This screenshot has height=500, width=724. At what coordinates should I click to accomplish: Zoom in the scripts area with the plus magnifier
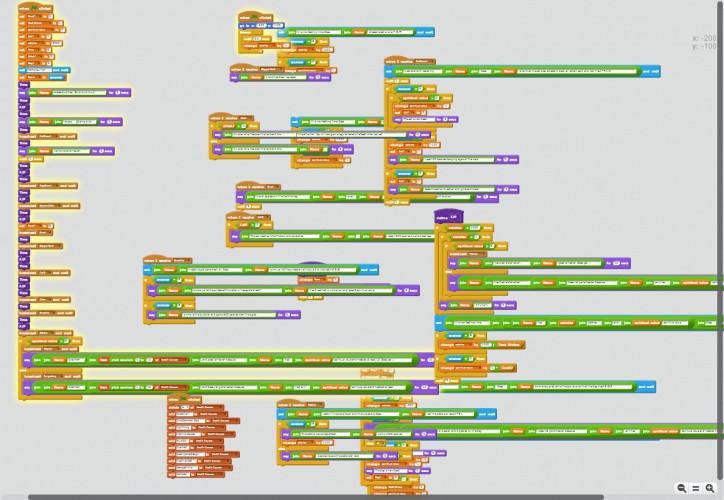(x=710, y=488)
